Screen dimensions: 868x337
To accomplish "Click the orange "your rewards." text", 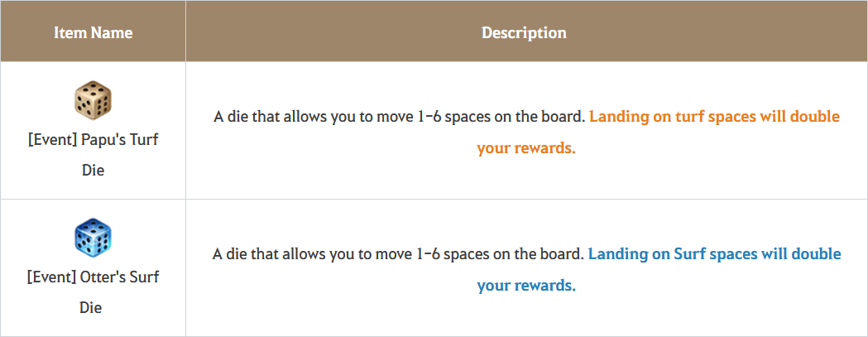I will coord(526,148).
